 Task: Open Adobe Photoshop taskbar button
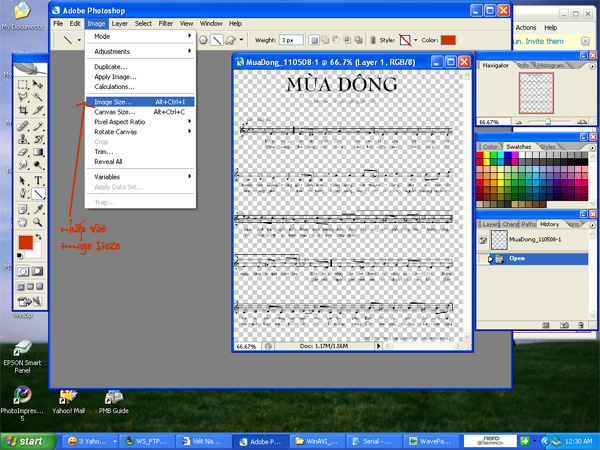point(260,442)
